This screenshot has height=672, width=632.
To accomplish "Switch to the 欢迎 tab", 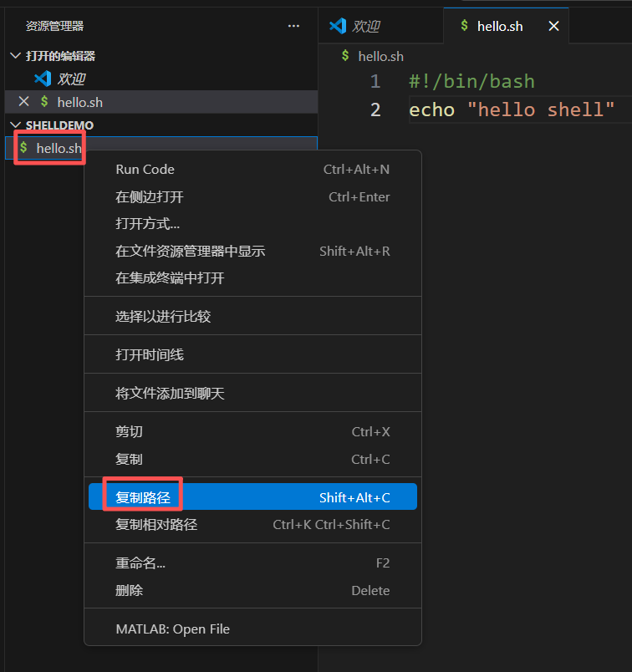I will pyautogui.click(x=380, y=26).
